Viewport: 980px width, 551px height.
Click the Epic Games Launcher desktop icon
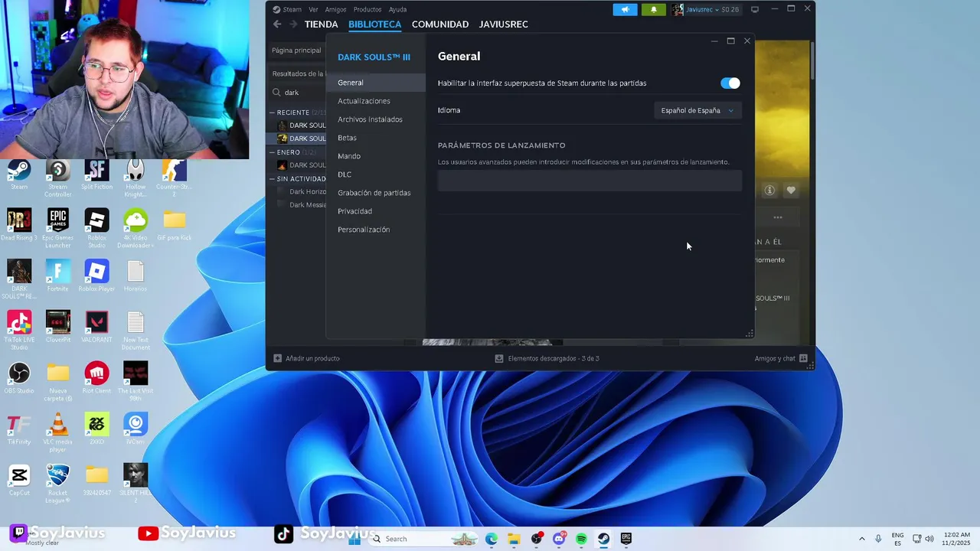(58, 228)
